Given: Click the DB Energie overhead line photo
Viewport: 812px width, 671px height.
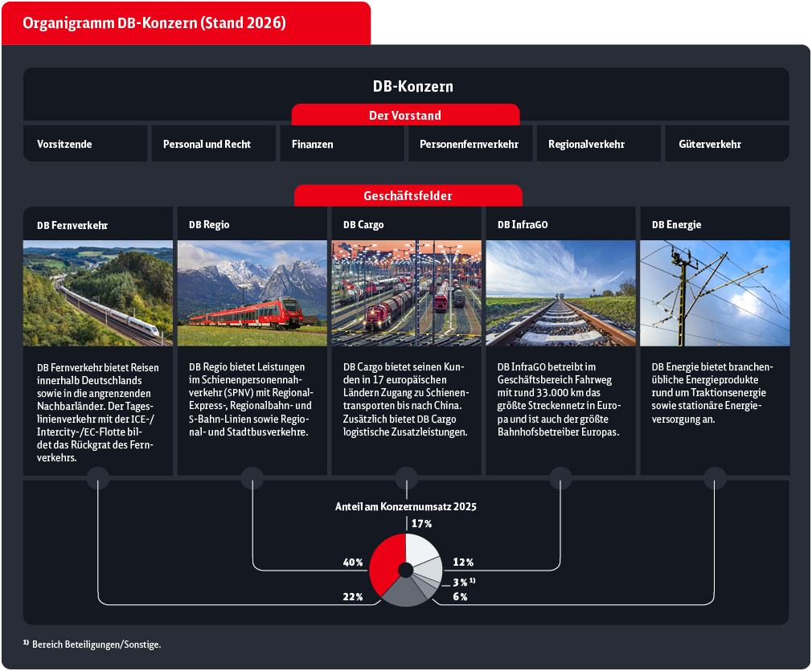Looking at the screenshot, I should point(715,293).
